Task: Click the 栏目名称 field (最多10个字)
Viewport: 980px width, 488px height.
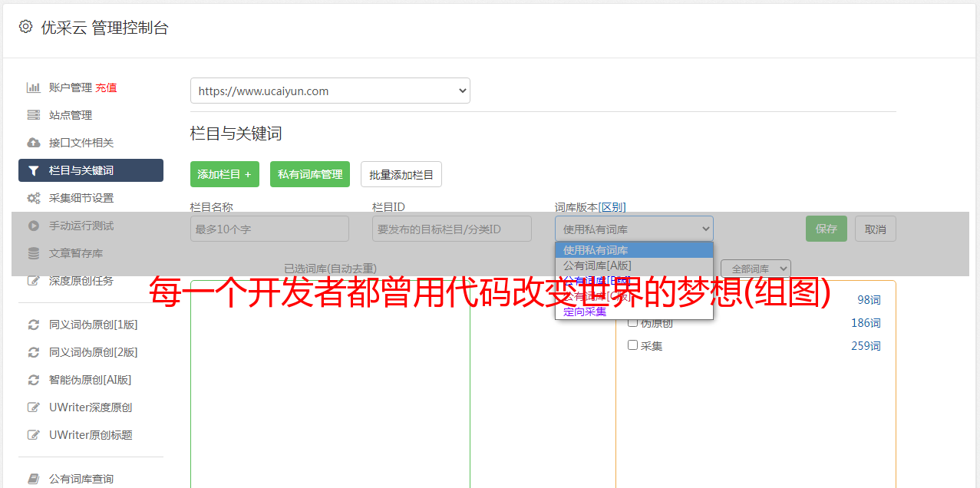Action: coord(269,229)
